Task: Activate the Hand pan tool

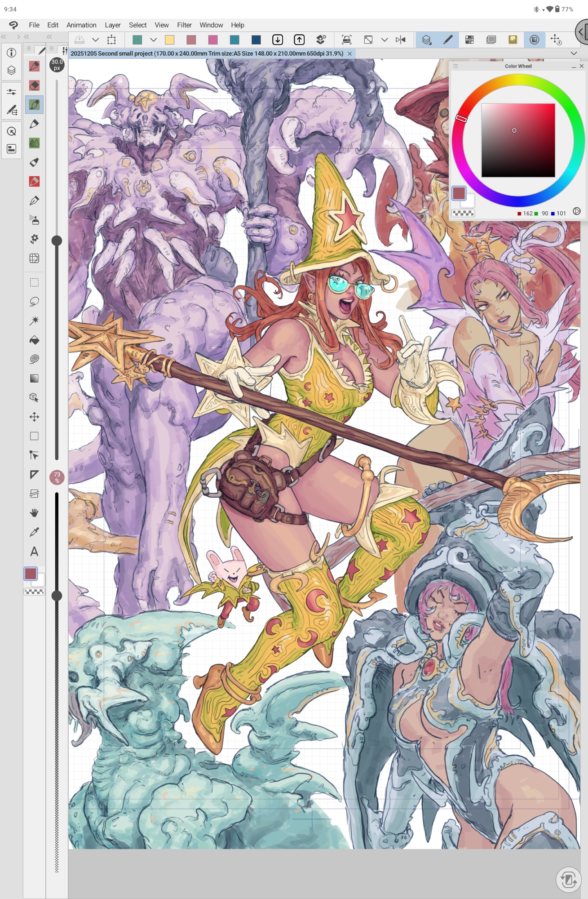Action: [34, 513]
